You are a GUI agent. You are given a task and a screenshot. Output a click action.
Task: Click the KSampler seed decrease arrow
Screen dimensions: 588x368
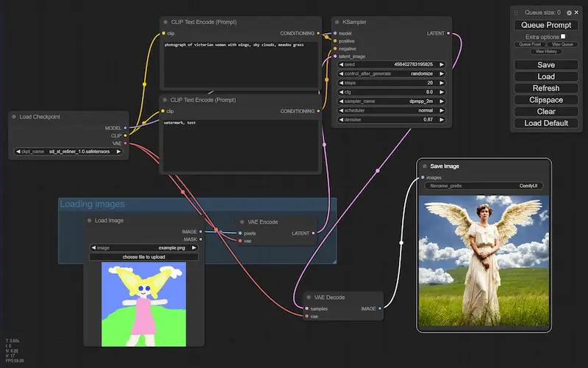[341, 65]
